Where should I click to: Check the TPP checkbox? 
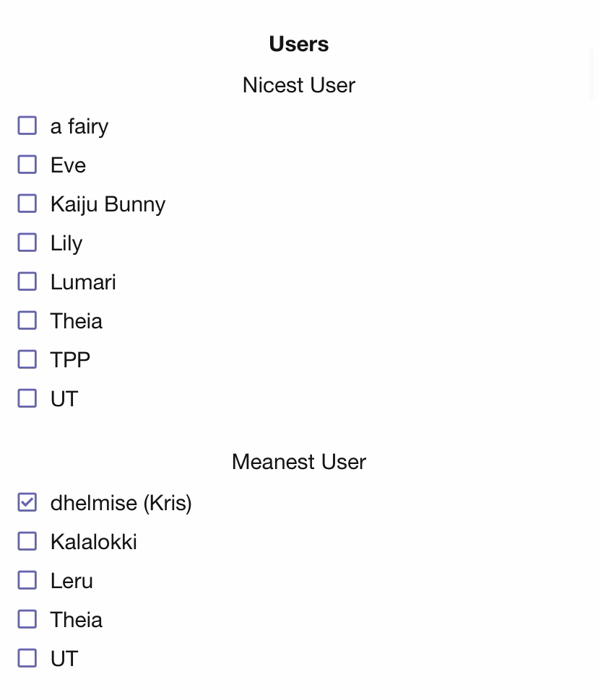tap(27, 359)
